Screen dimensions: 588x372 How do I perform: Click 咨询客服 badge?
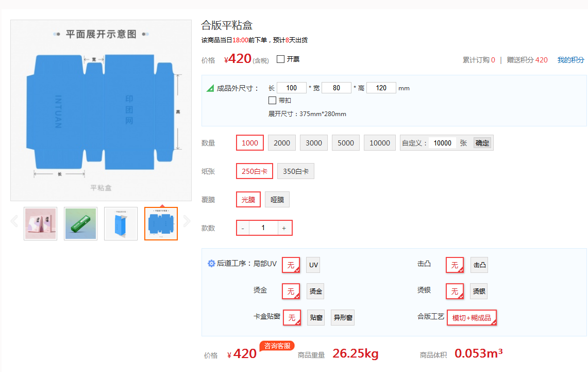[277, 346]
